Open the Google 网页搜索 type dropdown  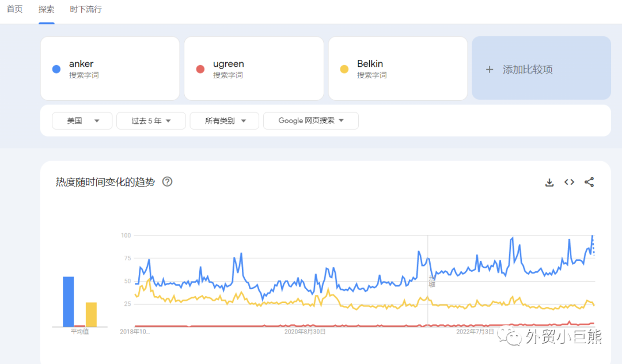310,120
